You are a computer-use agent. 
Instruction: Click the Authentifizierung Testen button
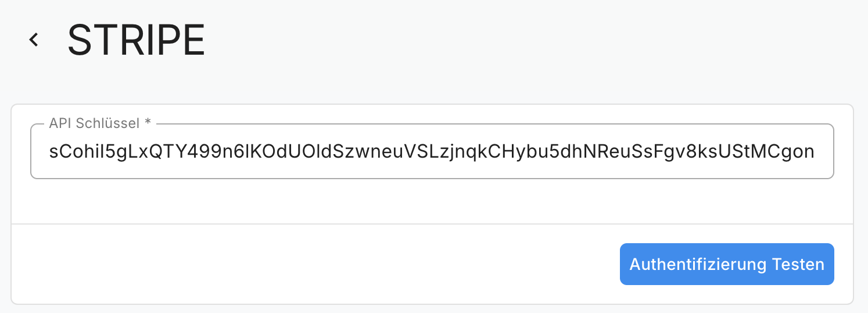tap(726, 264)
